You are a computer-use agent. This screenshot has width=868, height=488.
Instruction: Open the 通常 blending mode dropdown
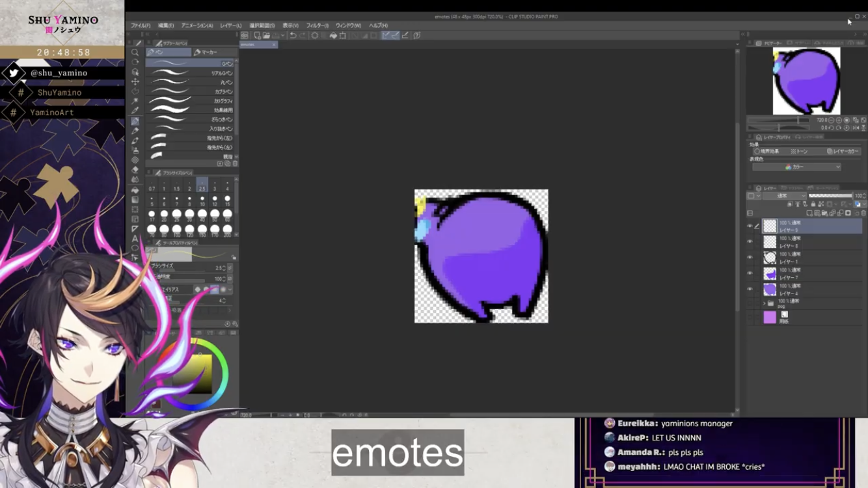pos(784,196)
